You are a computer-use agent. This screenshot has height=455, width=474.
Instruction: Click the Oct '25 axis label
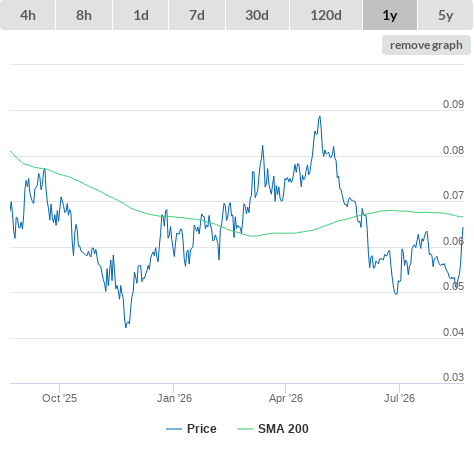59,398
